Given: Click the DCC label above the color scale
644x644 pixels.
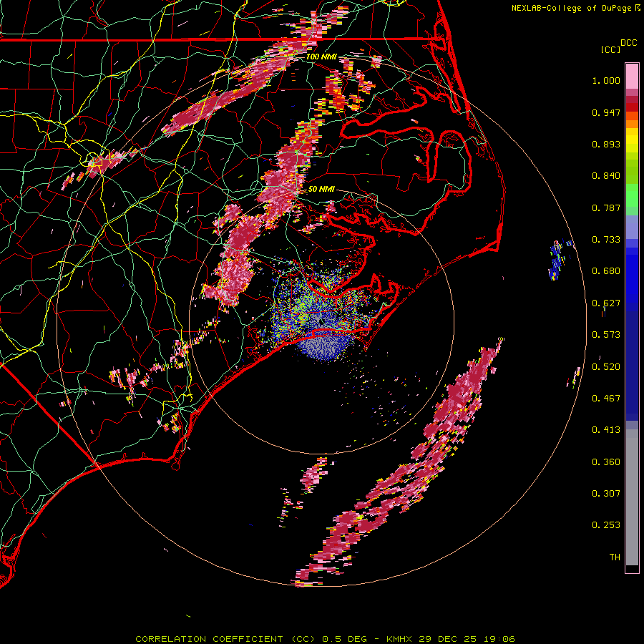Looking at the screenshot, I should pos(628,43).
